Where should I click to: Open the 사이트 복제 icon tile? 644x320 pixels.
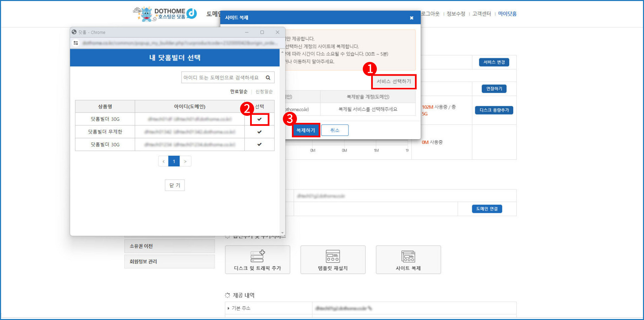click(x=408, y=260)
